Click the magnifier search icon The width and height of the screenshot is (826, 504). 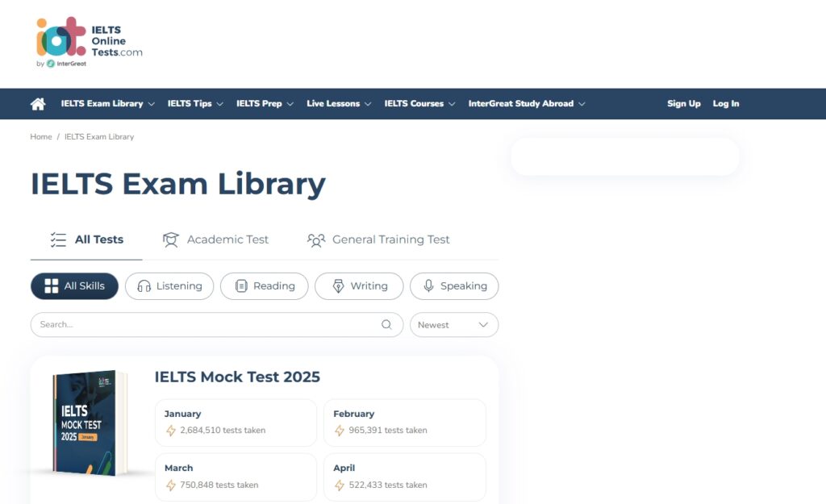click(386, 324)
